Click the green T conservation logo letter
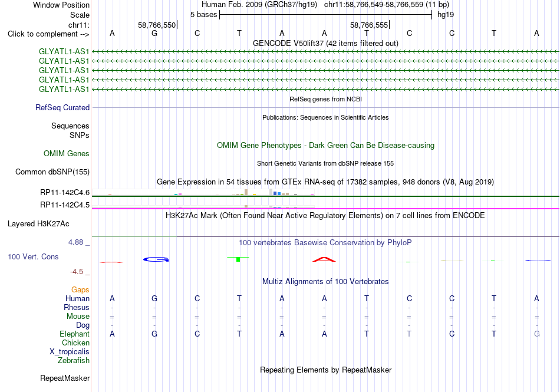This screenshot has height=392, width=560. [238, 259]
